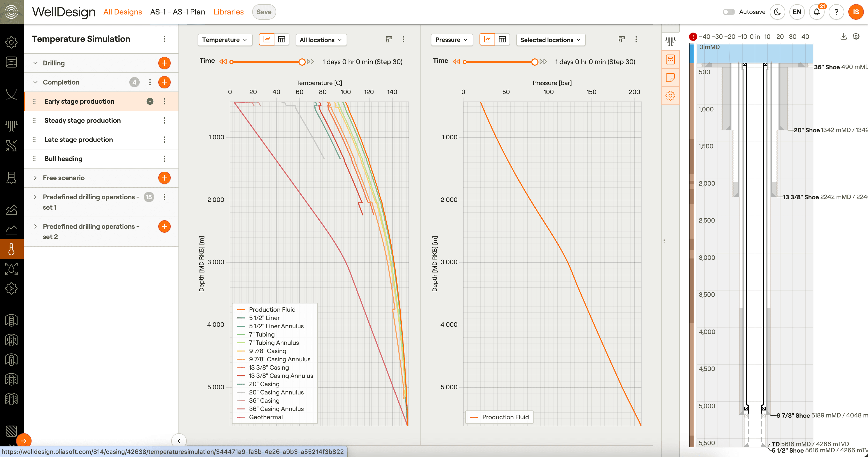The width and height of the screenshot is (868, 457).
Task: Open well schematic settings gear
Action: (856, 36)
